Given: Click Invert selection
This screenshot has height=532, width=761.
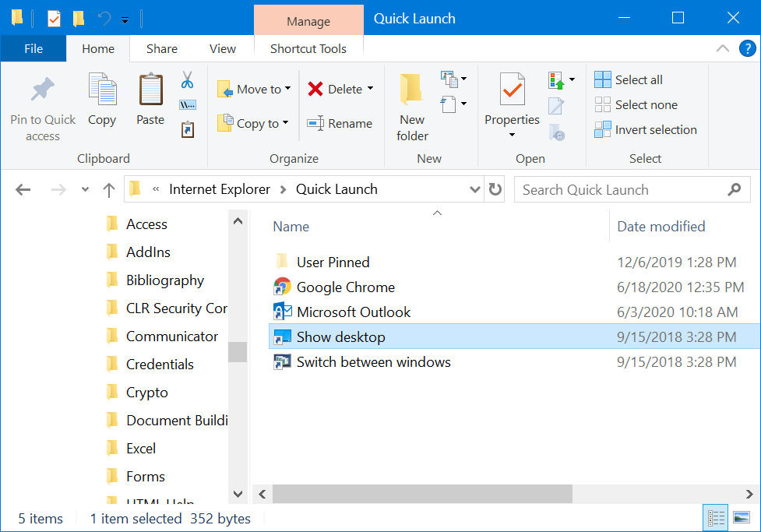Looking at the screenshot, I should pos(646,130).
